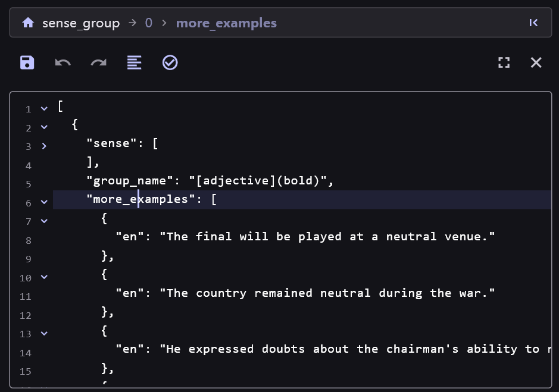Redo the last undone edit

98,62
